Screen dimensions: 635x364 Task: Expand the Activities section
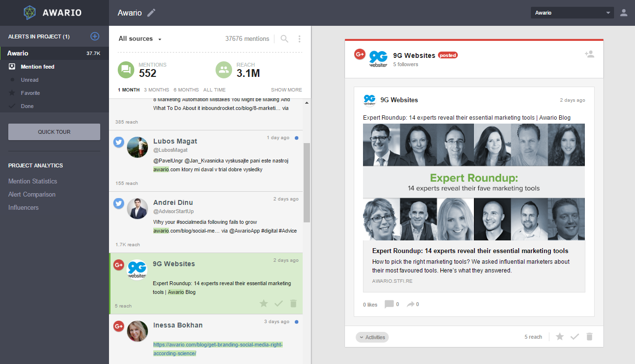click(x=372, y=337)
